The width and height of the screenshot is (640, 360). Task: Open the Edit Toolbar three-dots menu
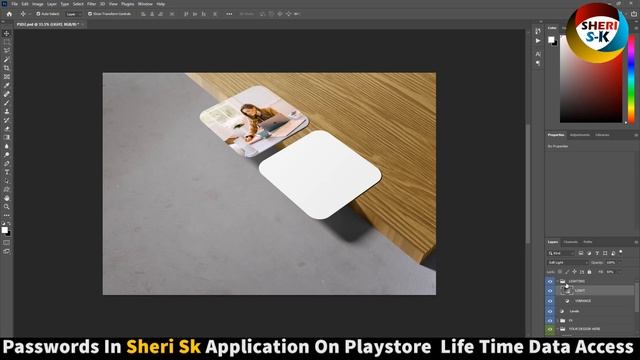pos(7,216)
